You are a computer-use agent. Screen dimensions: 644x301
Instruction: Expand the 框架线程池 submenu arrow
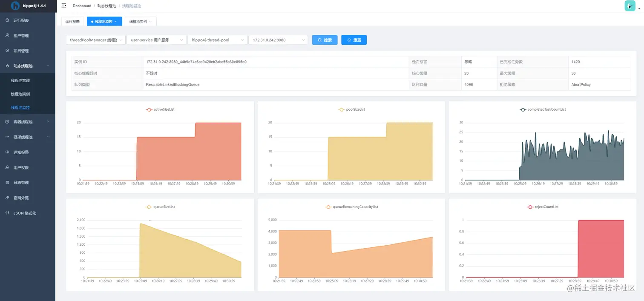48,137
